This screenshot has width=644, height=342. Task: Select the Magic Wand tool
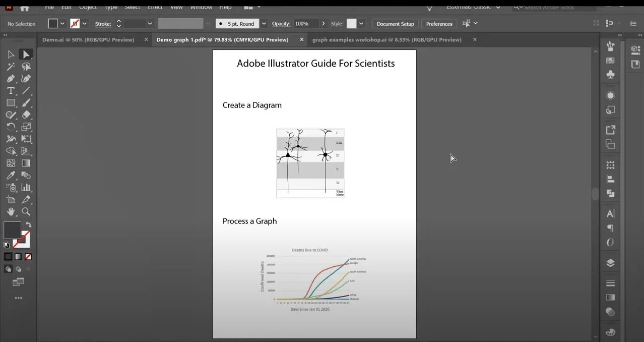coord(11,67)
